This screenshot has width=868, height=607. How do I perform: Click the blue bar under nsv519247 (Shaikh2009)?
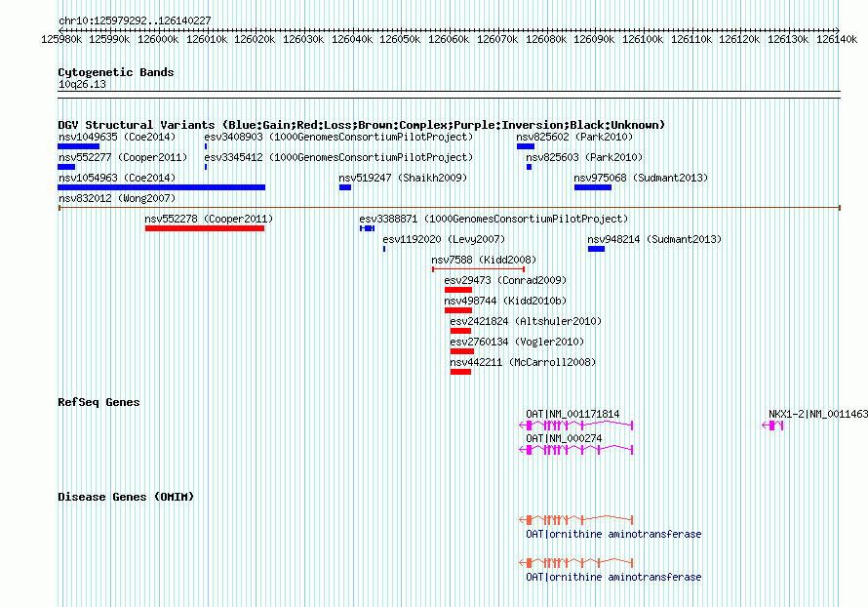(x=345, y=187)
